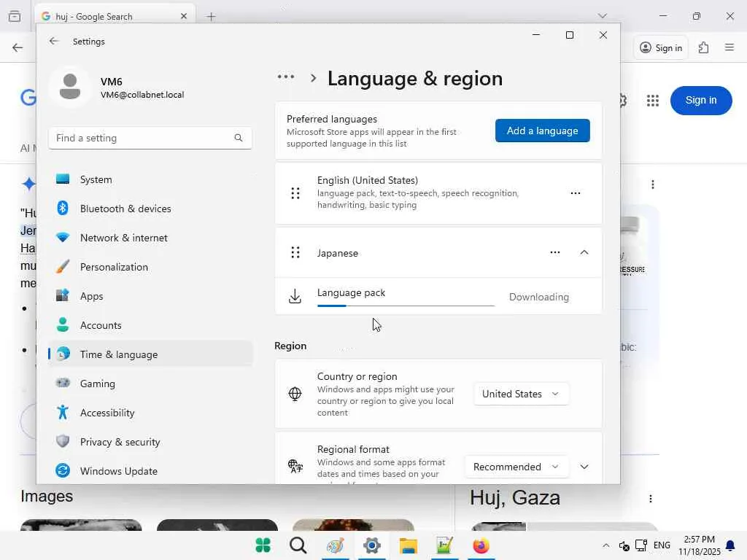Open the Google apps grid icon
The image size is (747, 560).
pyautogui.click(x=653, y=101)
